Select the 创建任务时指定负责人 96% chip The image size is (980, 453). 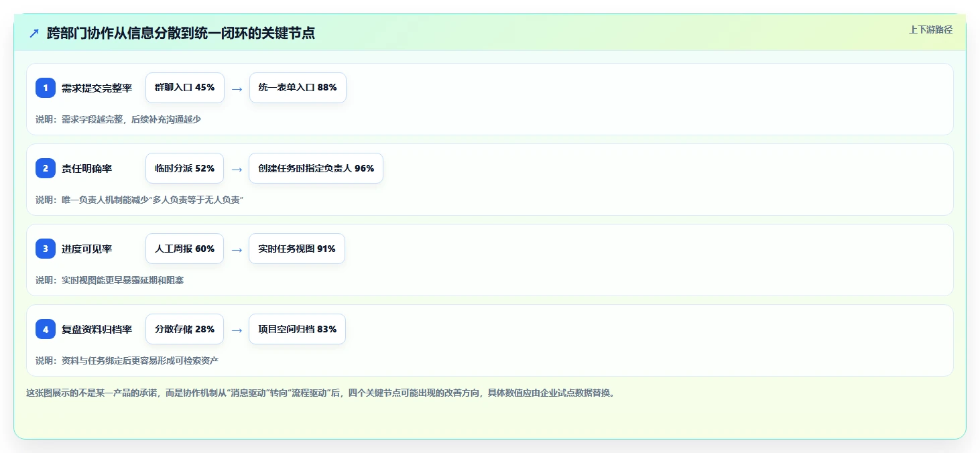316,168
